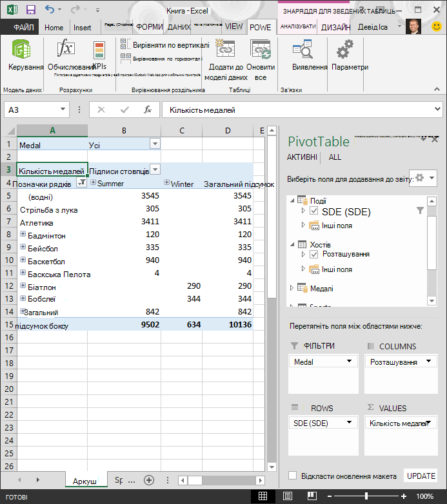447x504 pixels.
Task: Click Виявлення relationships icon
Action: coord(303,49)
